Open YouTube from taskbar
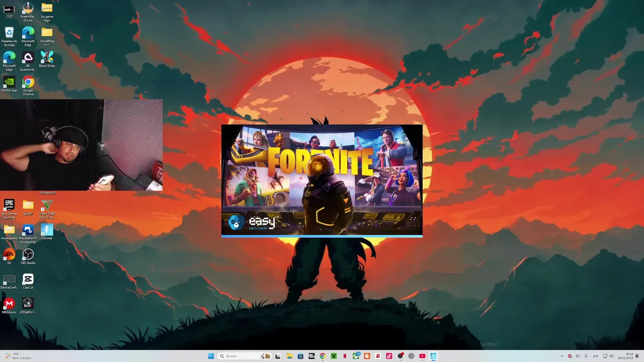The height and width of the screenshot is (362, 644). pyautogui.click(x=422, y=356)
